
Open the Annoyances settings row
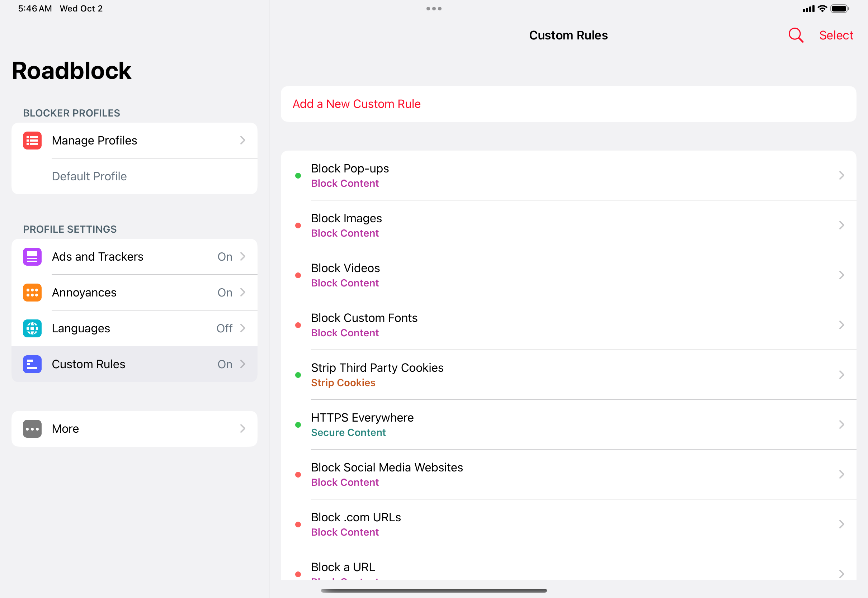click(x=135, y=293)
